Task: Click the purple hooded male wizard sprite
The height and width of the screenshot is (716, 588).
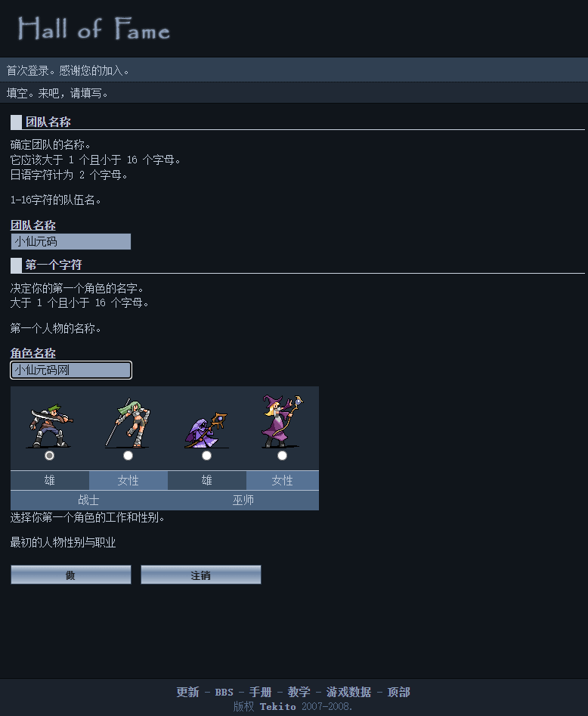Action: (x=206, y=429)
